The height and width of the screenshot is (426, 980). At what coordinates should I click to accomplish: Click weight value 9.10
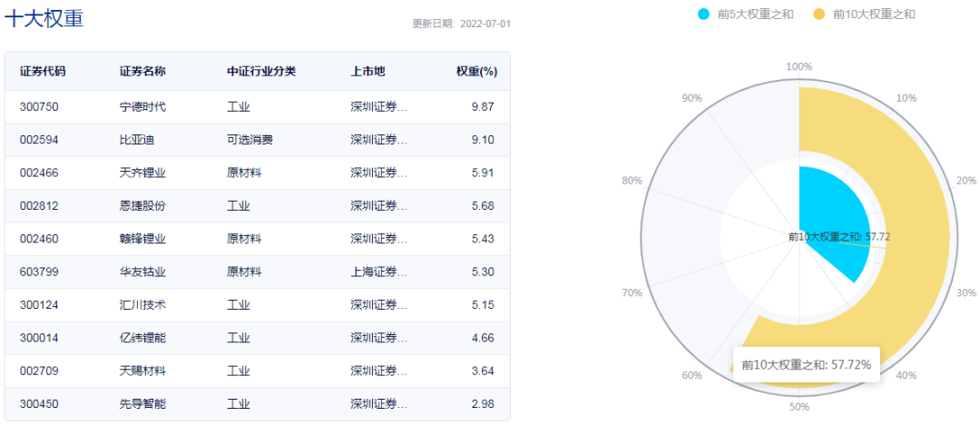(483, 140)
